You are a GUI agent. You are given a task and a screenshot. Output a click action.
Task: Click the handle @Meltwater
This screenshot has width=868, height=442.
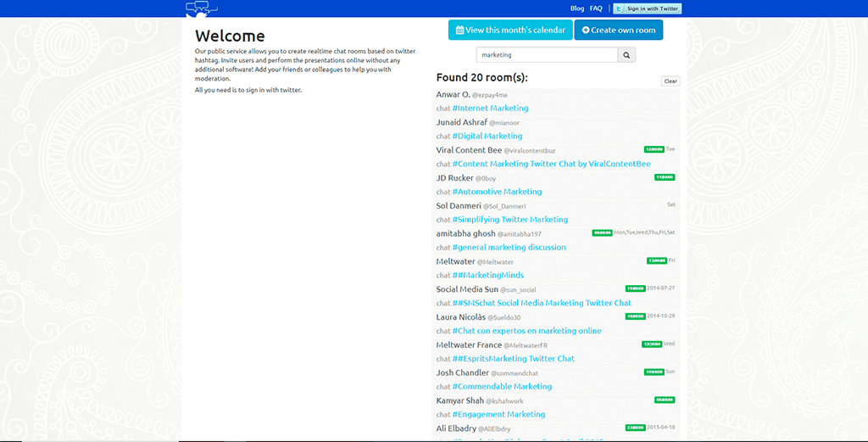[495, 262]
